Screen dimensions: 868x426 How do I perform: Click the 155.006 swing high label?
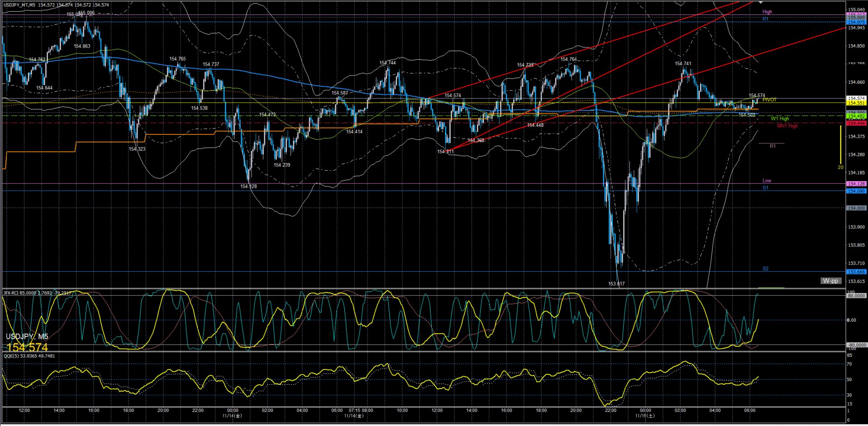point(86,13)
